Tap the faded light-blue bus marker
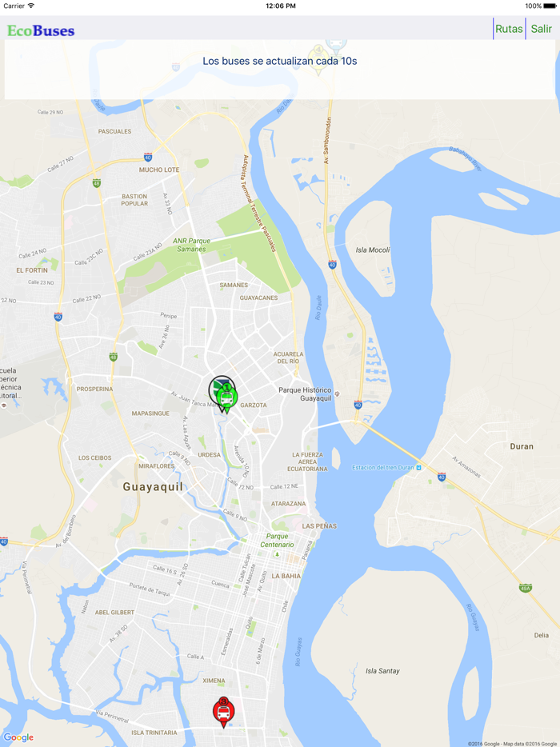 335,48
